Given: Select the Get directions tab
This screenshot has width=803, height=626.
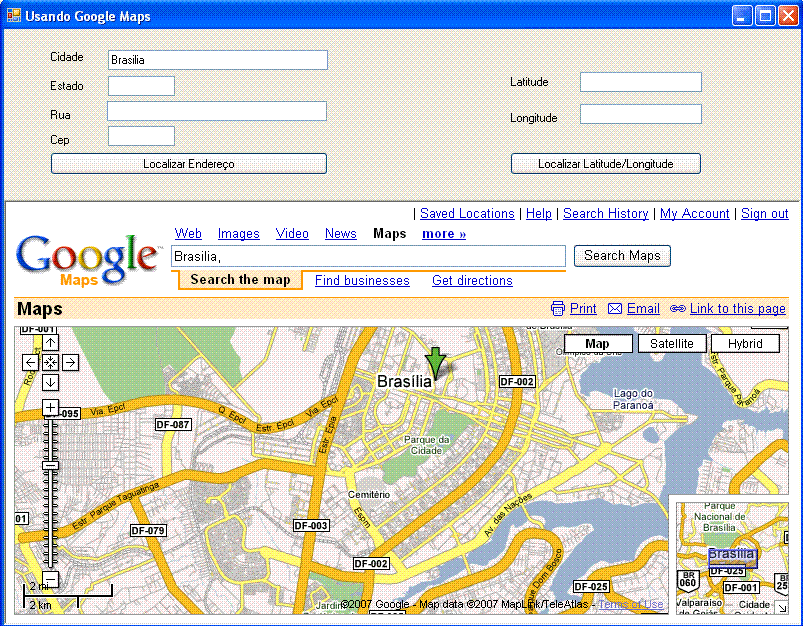Looking at the screenshot, I should click(472, 281).
